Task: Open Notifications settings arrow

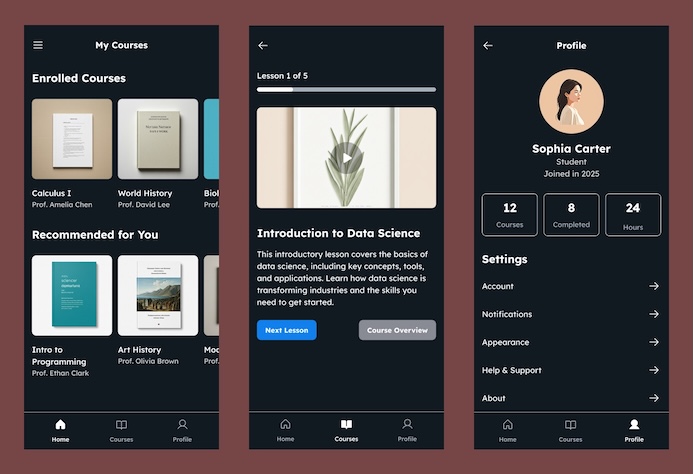Action: [654, 314]
